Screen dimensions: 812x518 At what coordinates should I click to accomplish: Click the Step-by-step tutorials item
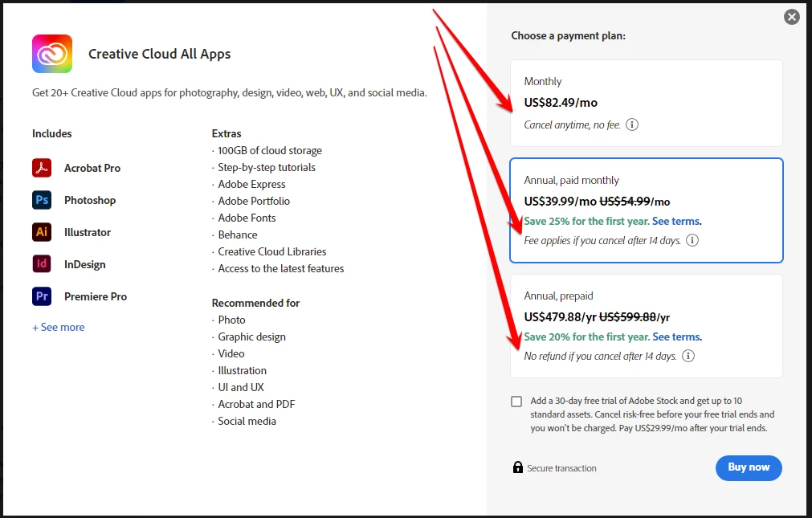pos(267,167)
